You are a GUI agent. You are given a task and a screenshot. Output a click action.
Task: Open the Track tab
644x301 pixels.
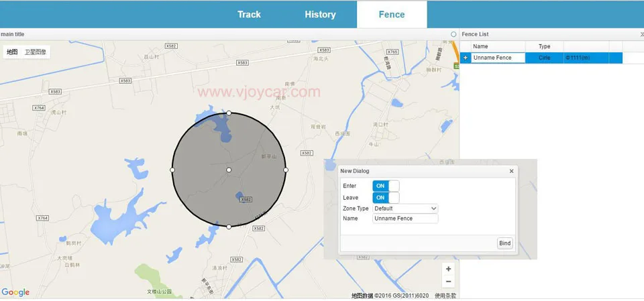249,14
